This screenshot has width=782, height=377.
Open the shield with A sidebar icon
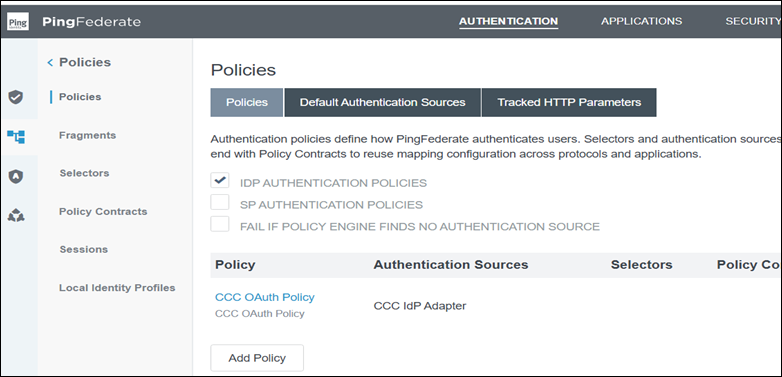pyautogui.click(x=16, y=176)
